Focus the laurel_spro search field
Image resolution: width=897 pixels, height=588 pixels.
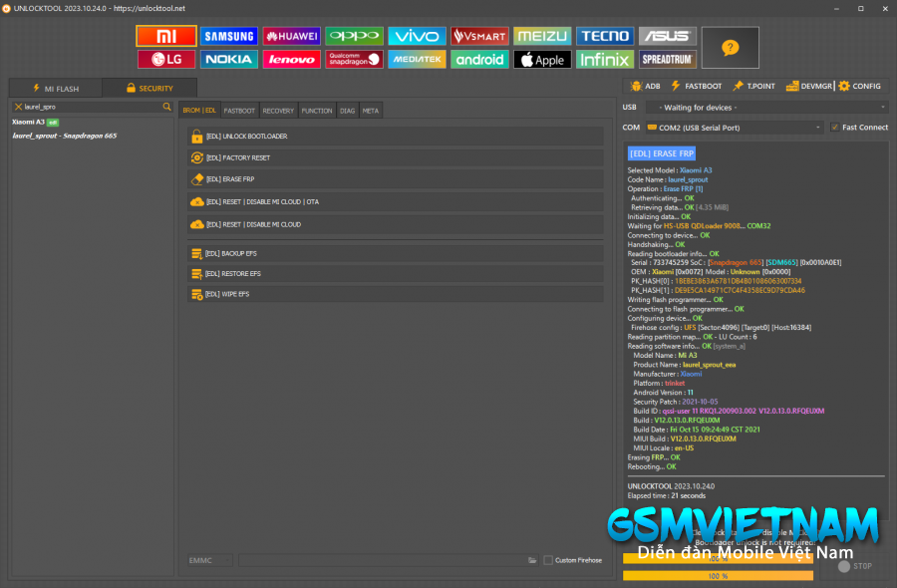tap(92, 107)
